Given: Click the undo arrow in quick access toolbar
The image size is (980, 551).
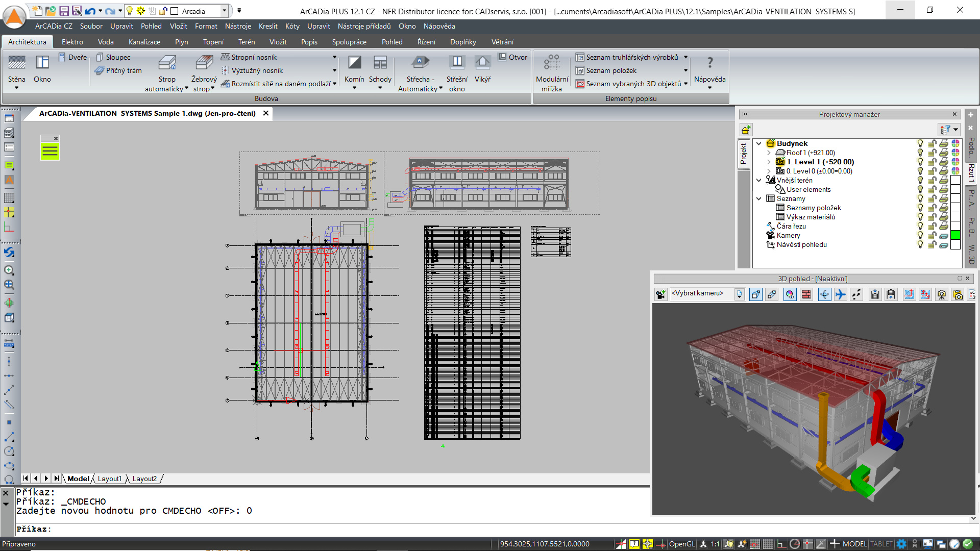Looking at the screenshot, I should tap(90, 11).
